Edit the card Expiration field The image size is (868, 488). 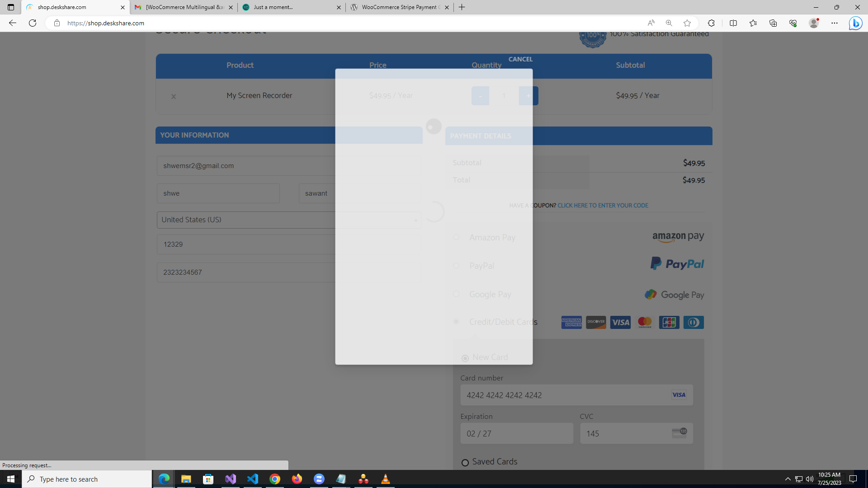[517, 433]
